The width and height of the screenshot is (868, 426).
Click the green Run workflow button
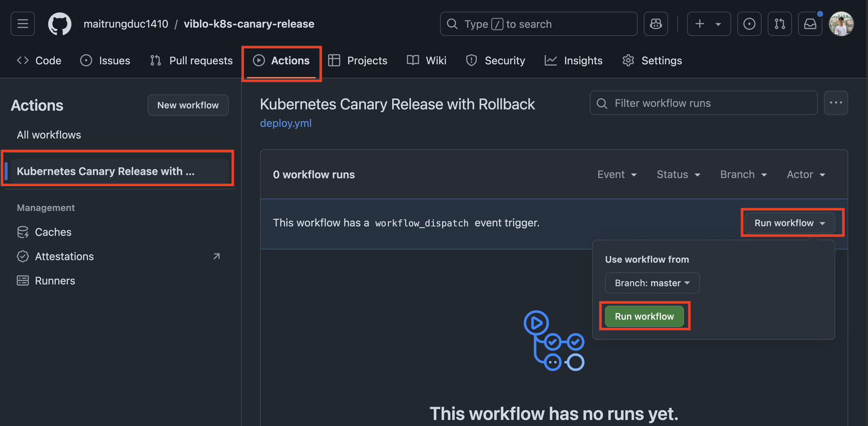point(644,317)
